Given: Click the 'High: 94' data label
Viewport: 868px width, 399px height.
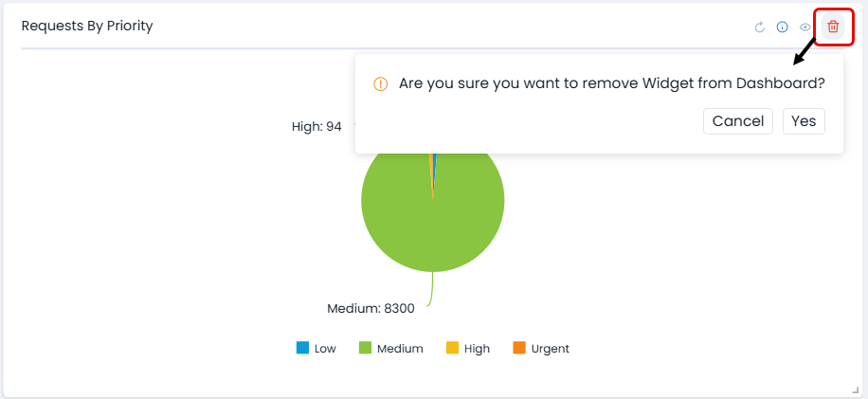Looking at the screenshot, I should (x=316, y=126).
